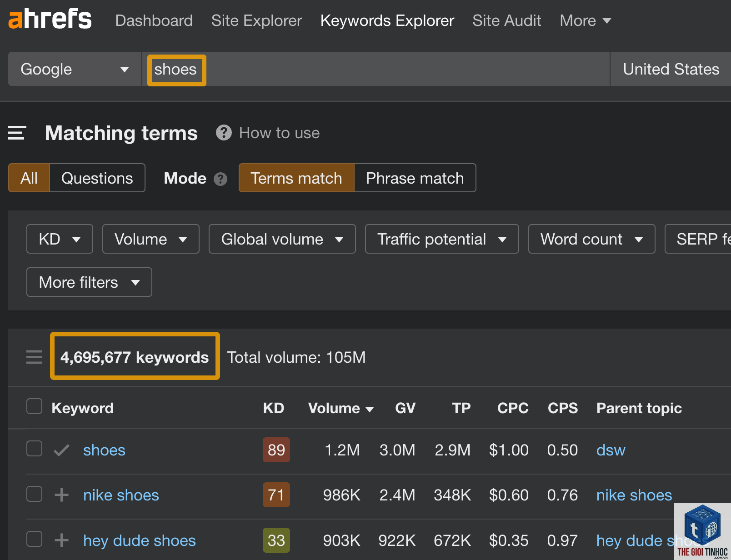Image resolution: width=731 pixels, height=560 pixels.
Task: Check the nike shoes row
Action: coord(34,494)
